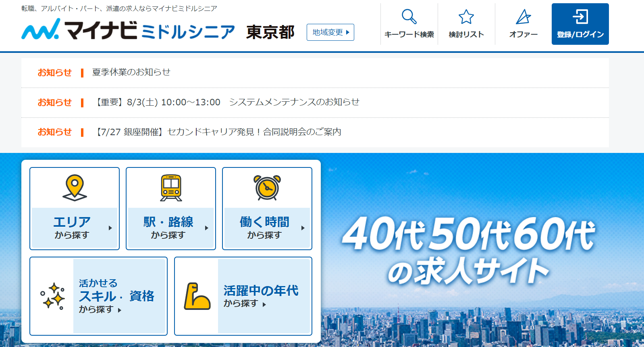This screenshot has width=644, height=347.
Task: Click the paper plane オファー icon
Action: (523, 17)
